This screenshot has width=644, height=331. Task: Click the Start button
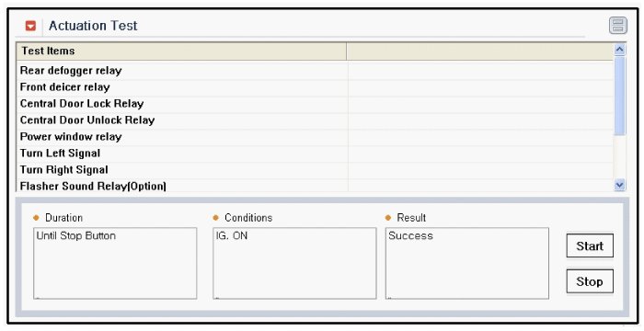tap(590, 245)
